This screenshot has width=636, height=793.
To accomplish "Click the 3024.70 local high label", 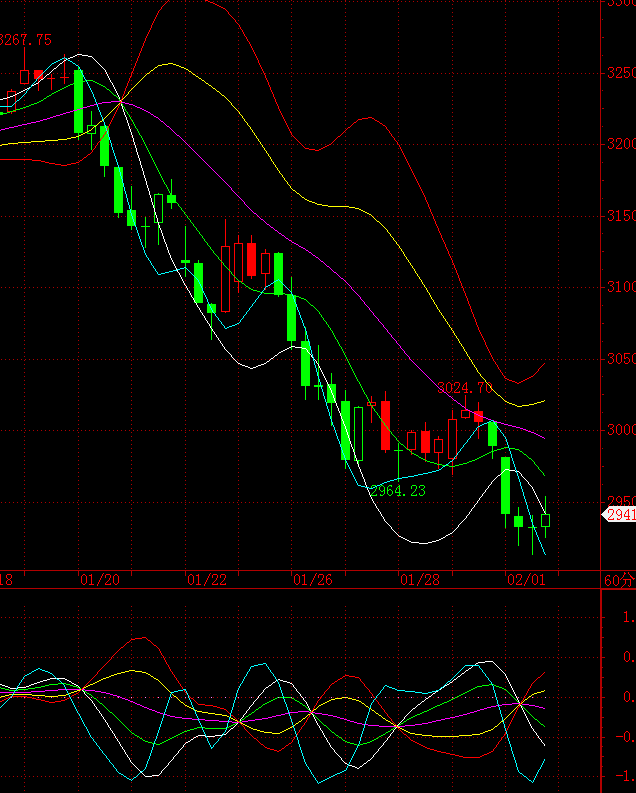I will tap(465, 388).
